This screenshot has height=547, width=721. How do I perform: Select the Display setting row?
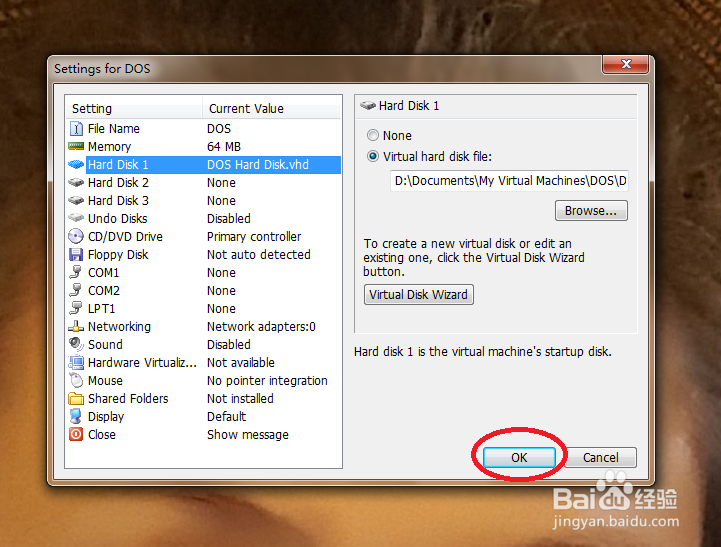click(204, 416)
